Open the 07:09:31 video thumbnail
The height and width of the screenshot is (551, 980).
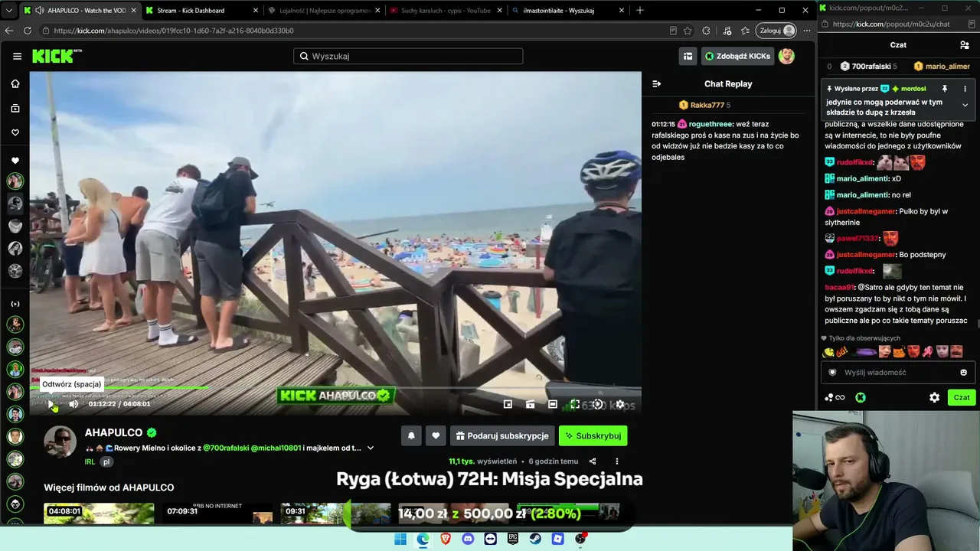pyautogui.click(x=217, y=514)
